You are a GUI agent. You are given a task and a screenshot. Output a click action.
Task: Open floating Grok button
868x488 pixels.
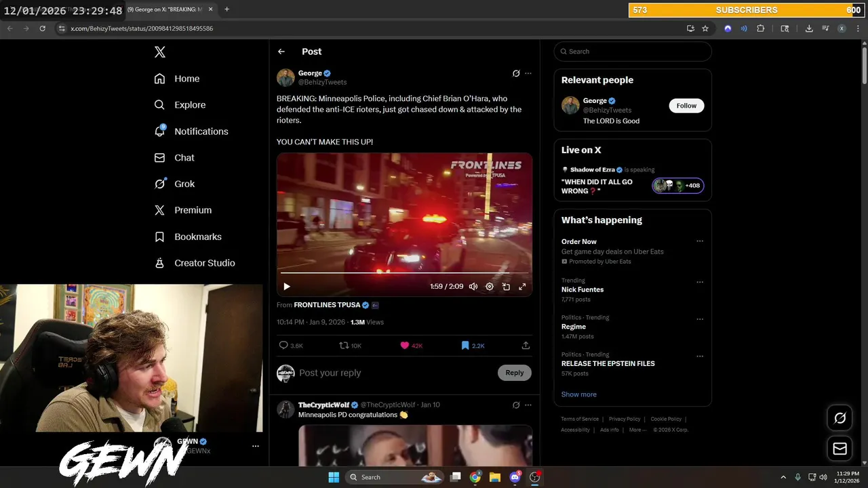840,418
